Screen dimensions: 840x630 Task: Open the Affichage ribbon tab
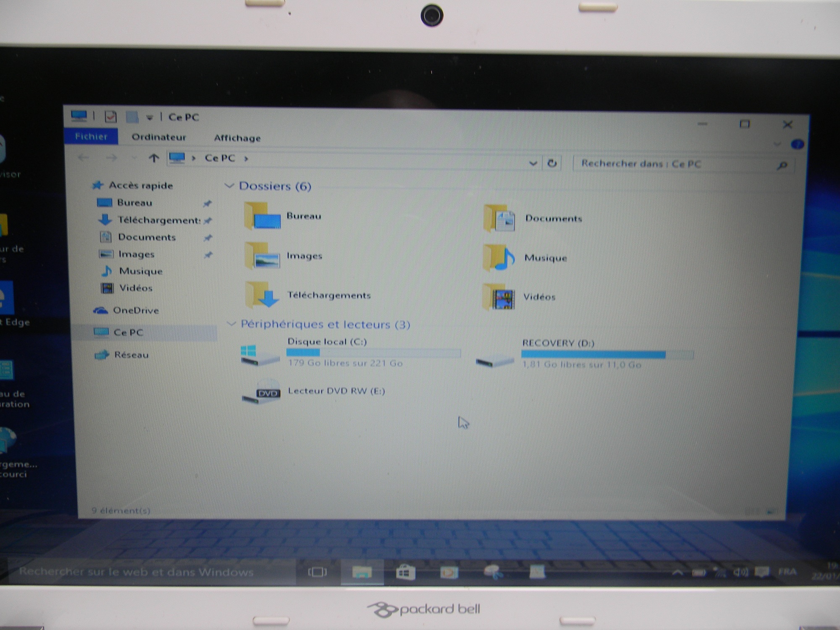tap(237, 138)
